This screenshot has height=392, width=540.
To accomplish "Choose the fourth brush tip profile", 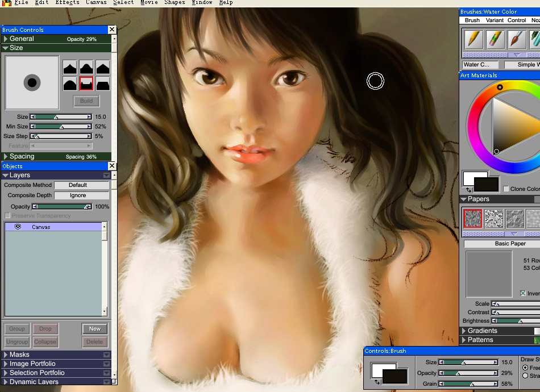I will click(70, 84).
